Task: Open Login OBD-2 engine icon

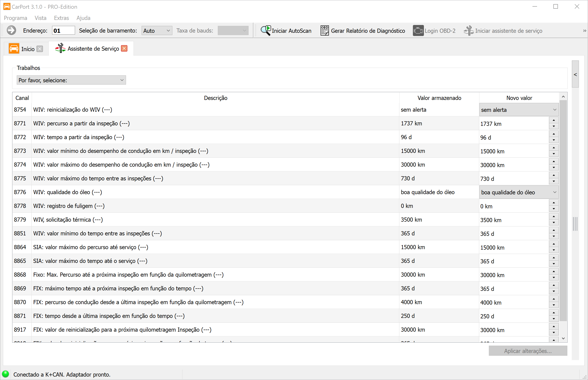Action: (418, 31)
